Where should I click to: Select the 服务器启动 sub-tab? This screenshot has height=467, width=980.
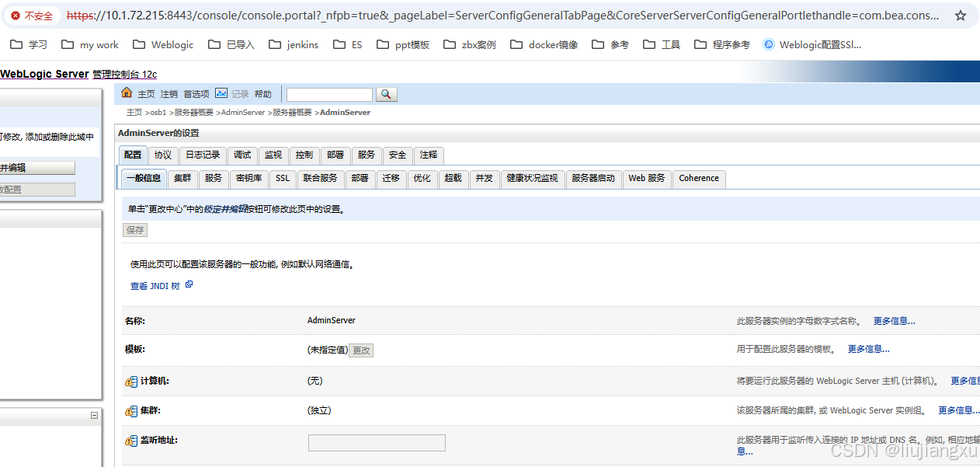pos(593,178)
